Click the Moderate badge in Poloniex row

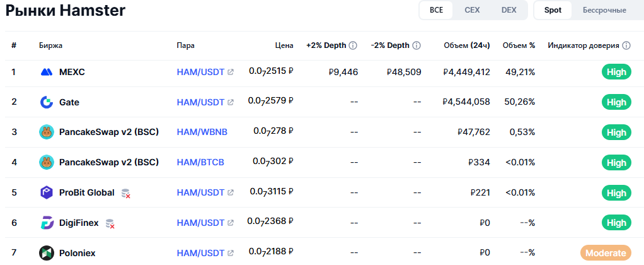[606, 253]
